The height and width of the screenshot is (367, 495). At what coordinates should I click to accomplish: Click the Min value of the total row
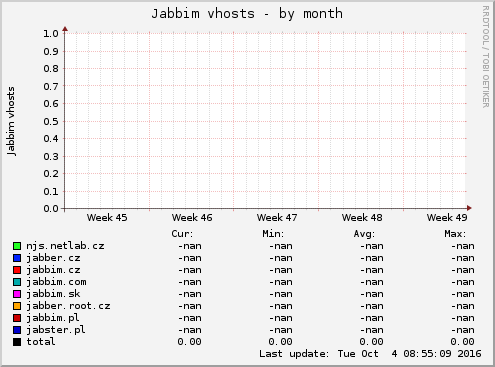(280, 342)
